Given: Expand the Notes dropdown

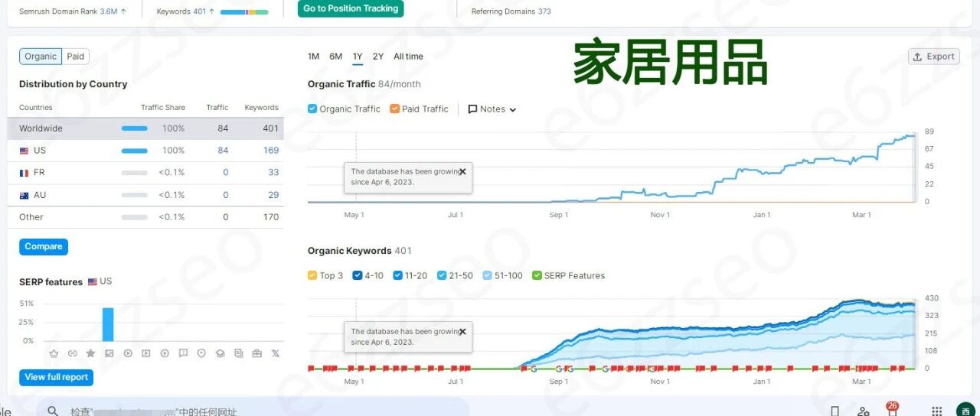Looking at the screenshot, I should [x=492, y=109].
